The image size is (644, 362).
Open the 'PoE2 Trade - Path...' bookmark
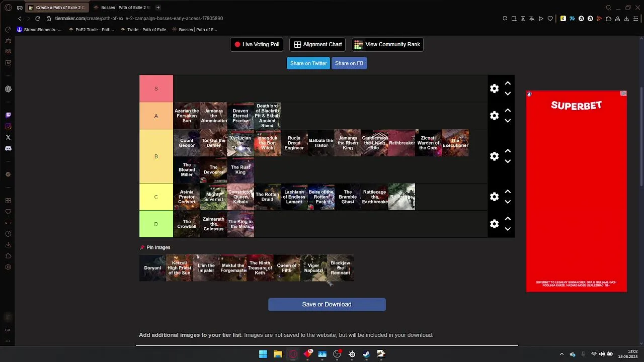coord(91,30)
